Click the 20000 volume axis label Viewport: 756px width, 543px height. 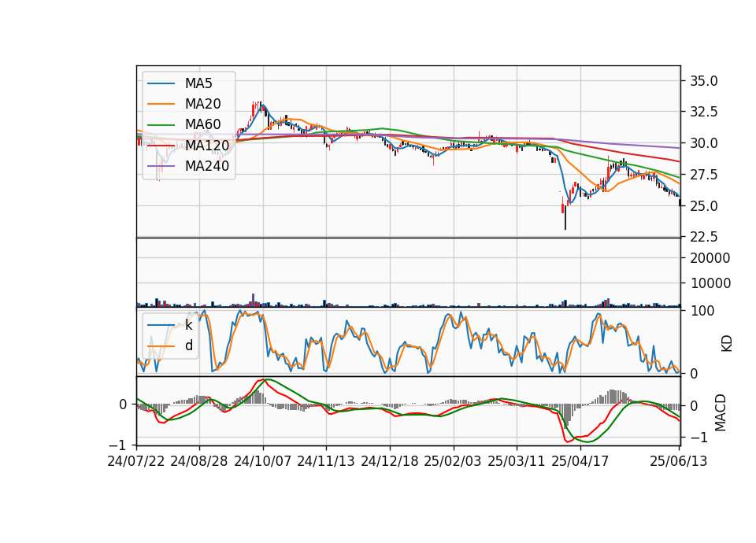tap(710, 258)
